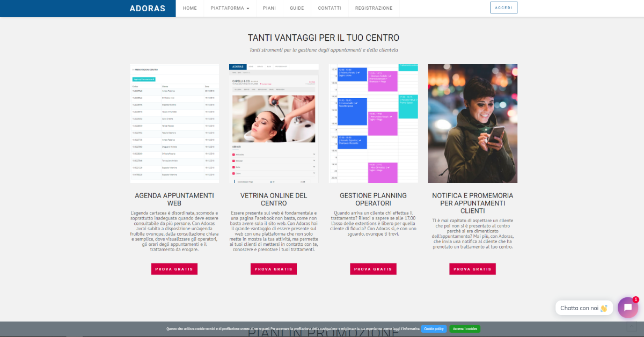Open the chat widget bubble icon
Screen dimensions: 644x337
pos(628,307)
